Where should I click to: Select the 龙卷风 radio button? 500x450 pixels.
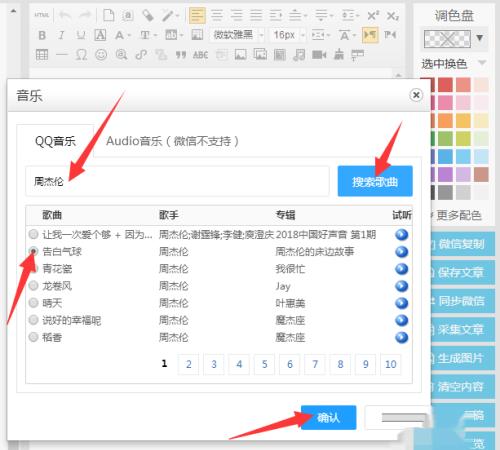[33, 286]
